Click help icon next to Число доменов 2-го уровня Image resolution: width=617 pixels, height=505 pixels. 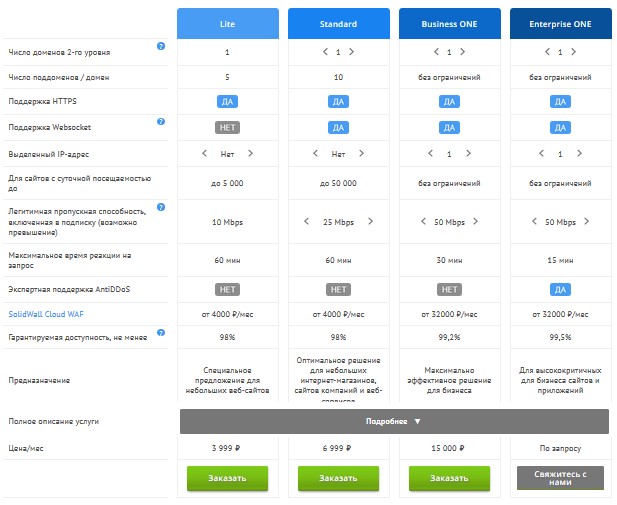tap(162, 47)
